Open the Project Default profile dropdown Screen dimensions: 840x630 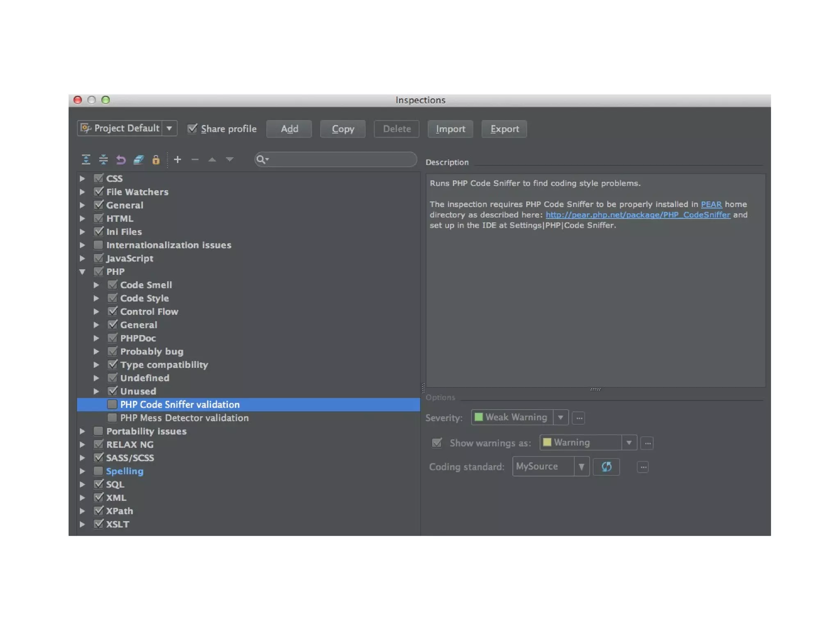click(x=169, y=128)
